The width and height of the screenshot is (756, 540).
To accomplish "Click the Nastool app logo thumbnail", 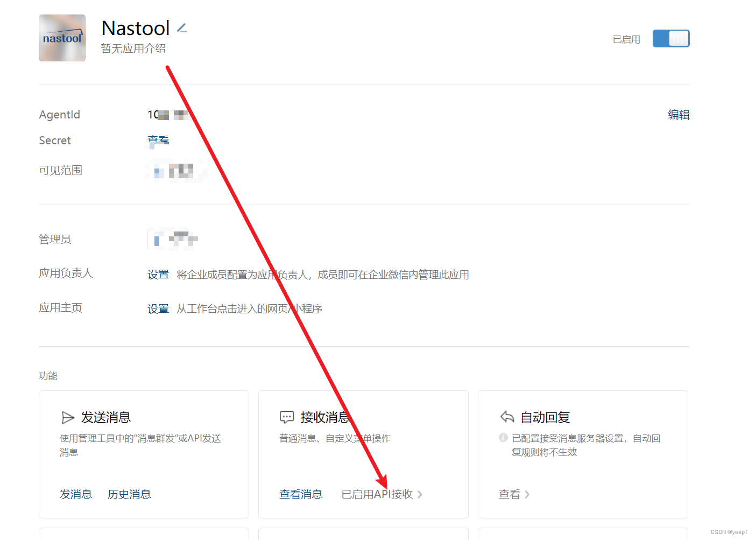I will click(62, 38).
